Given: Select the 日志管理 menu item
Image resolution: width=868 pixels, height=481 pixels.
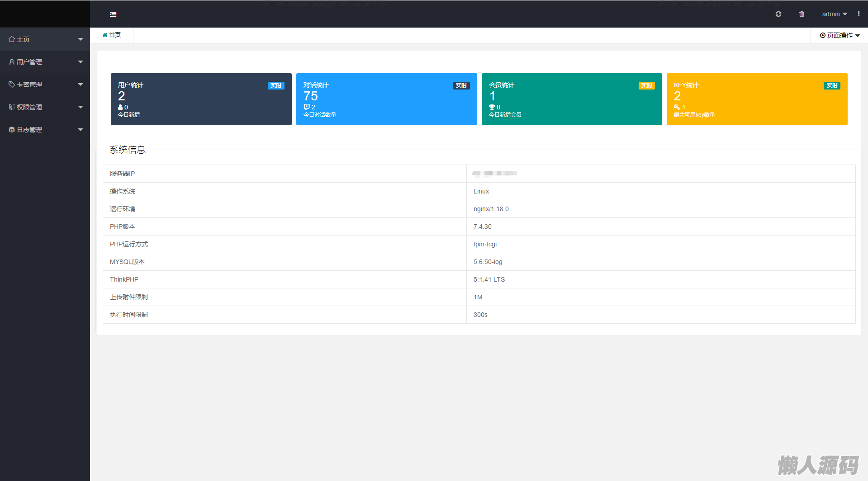Looking at the screenshot, I should point(45,130).
